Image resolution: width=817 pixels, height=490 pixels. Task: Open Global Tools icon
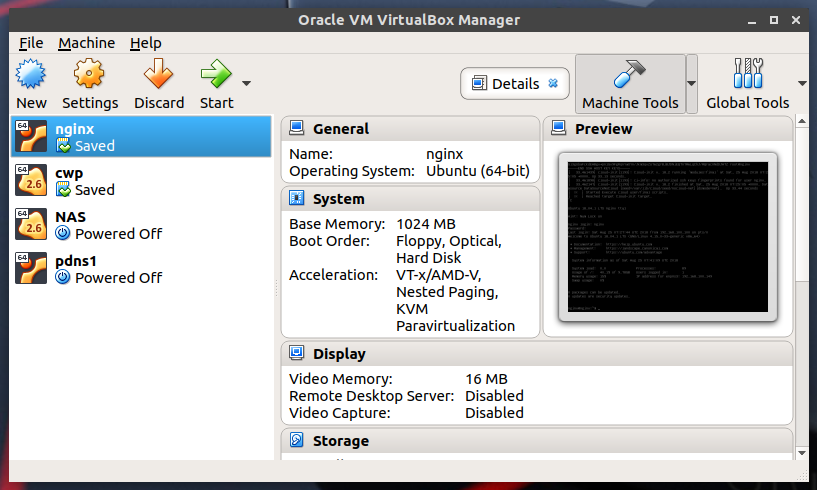point(747,75)
